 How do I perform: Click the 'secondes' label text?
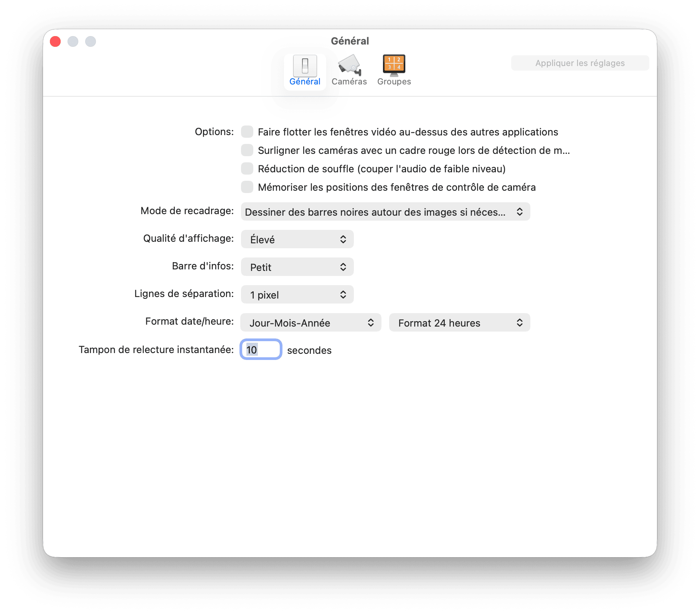[309, 350]
